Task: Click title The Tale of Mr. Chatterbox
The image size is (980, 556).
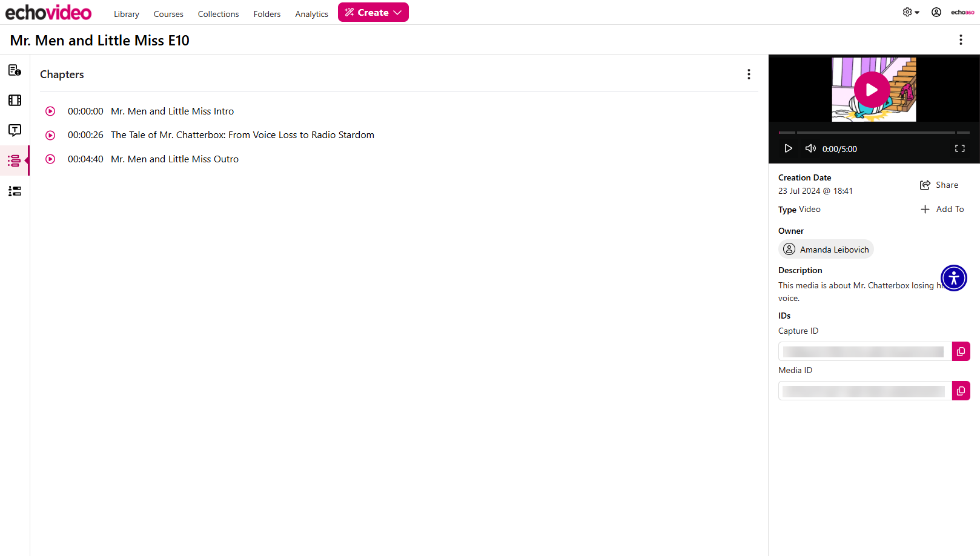Action: 242,135
